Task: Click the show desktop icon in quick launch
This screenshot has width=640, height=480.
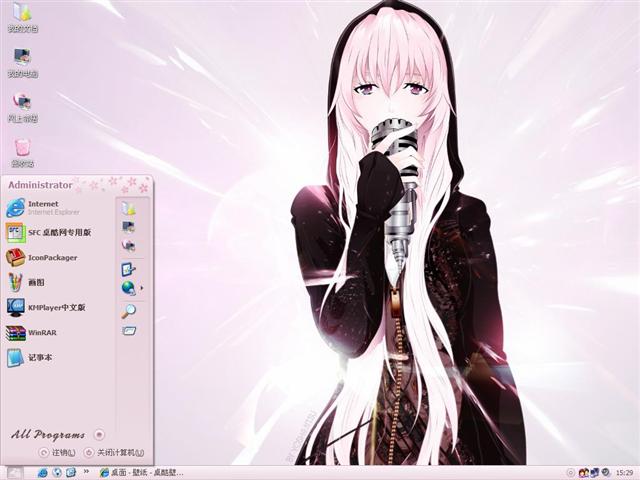Action: pyautogui.click(x=71, y=473)
